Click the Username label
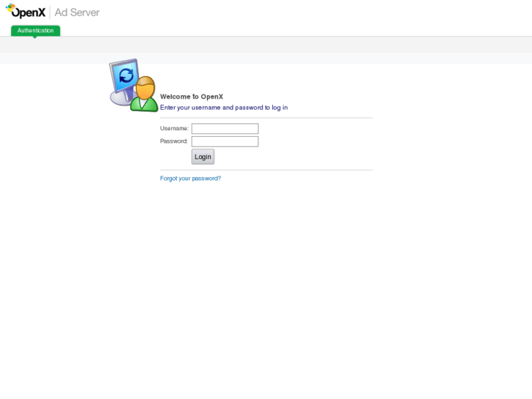 click(x=174, y=128)
